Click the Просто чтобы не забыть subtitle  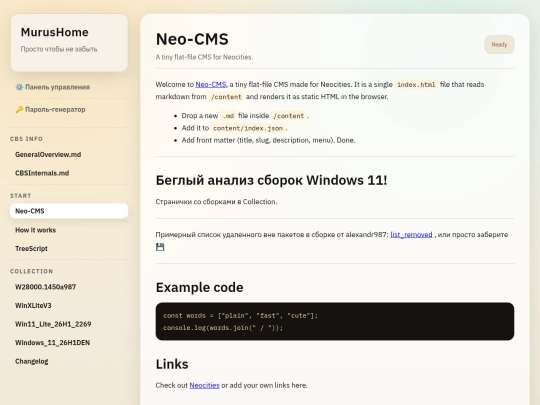click(59, 49)
